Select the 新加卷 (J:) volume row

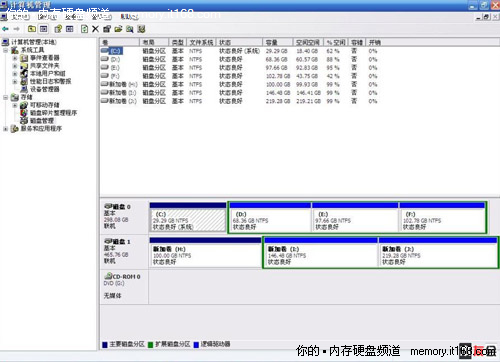[x=239, y=101]
